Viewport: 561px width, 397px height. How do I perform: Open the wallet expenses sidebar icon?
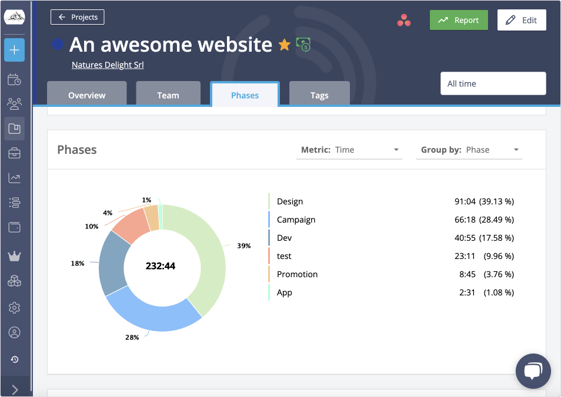pyautogui.click(x=14, y=227)
